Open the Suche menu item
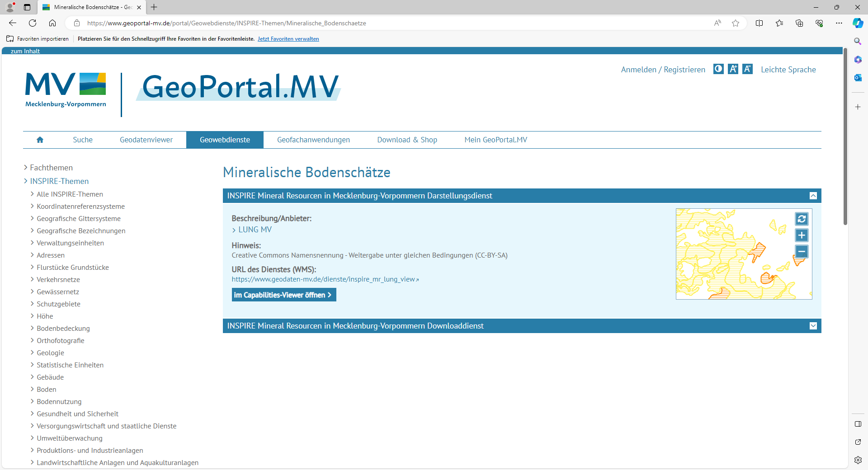868x470 pixels. [83, 140]
